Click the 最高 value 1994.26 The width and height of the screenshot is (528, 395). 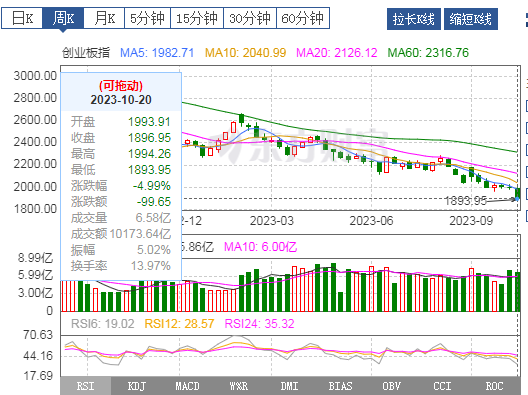point(150,154)
